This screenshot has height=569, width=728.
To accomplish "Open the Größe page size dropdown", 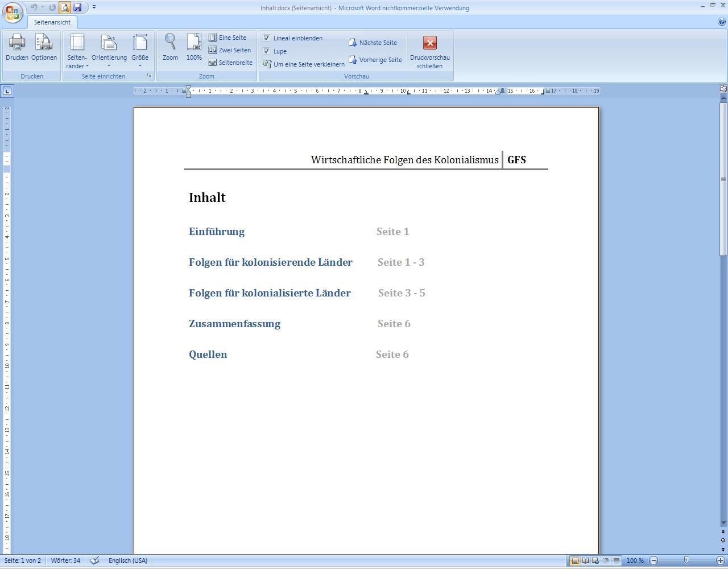I will point(140,51).
